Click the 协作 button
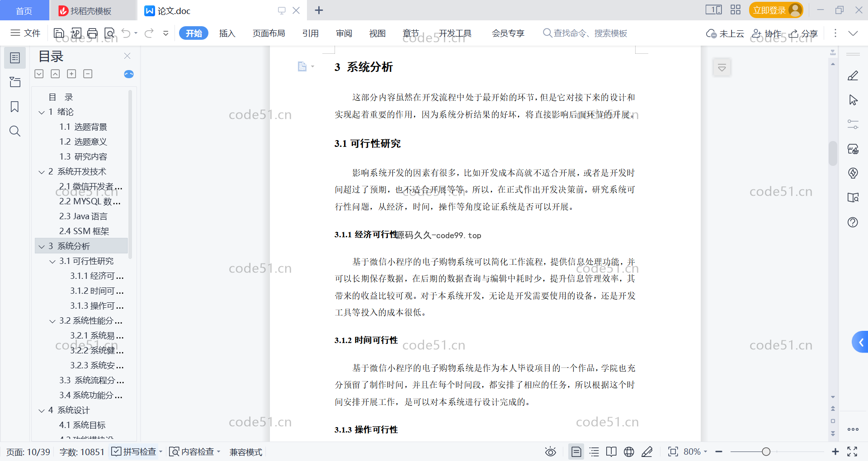Viewport: 868px width, 461px height. click(766, 33)
